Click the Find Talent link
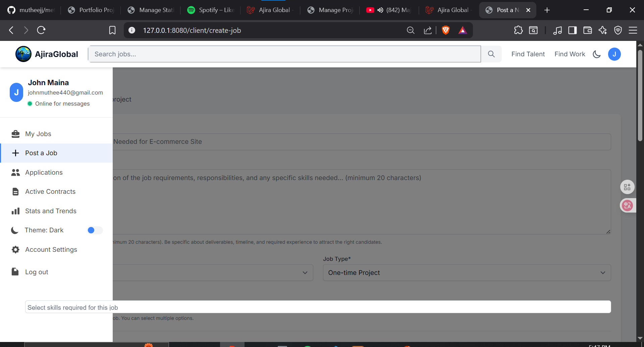 point(528,54)
